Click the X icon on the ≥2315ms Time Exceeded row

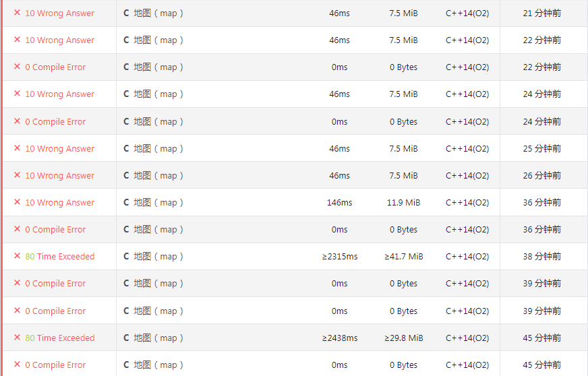pyautogui.click(x=17, y=256)
